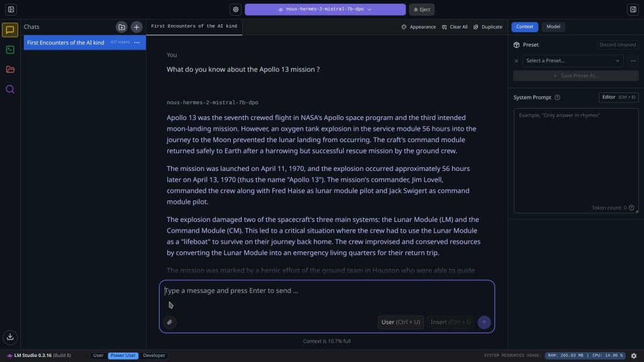644x362 pixels.
Task: Open model settings gear beside model selector
Action: click(x=236, y=9)
